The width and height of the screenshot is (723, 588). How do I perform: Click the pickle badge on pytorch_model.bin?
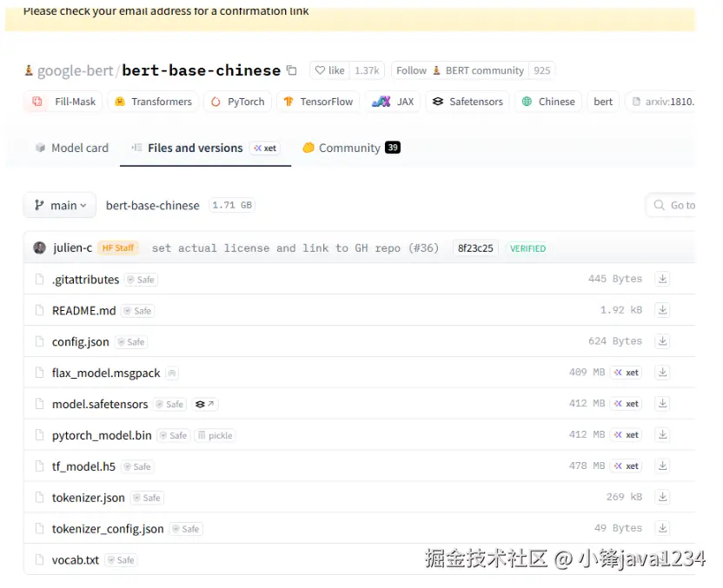215,435
